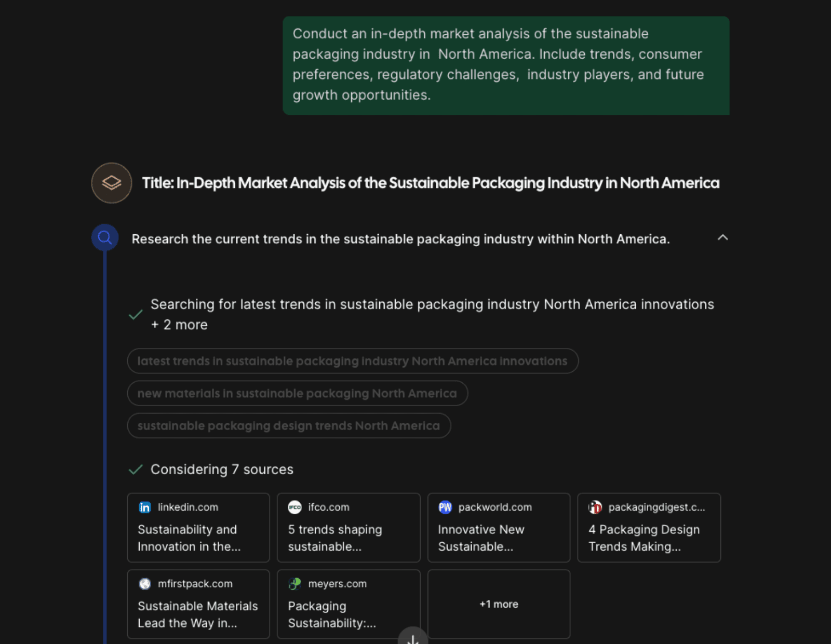Select 'latest trends in sustainable packaging' query chip
The height and width of the screenshot is (644, 831).
(x=353, y=361)
